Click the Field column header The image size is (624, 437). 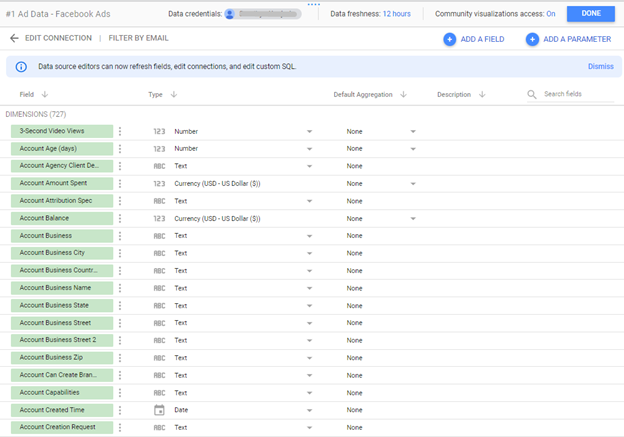pos(27,94)
